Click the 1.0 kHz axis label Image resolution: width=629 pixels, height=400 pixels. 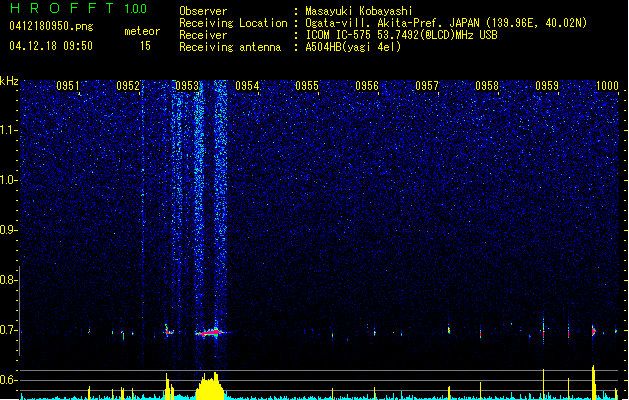pos(8,180)
